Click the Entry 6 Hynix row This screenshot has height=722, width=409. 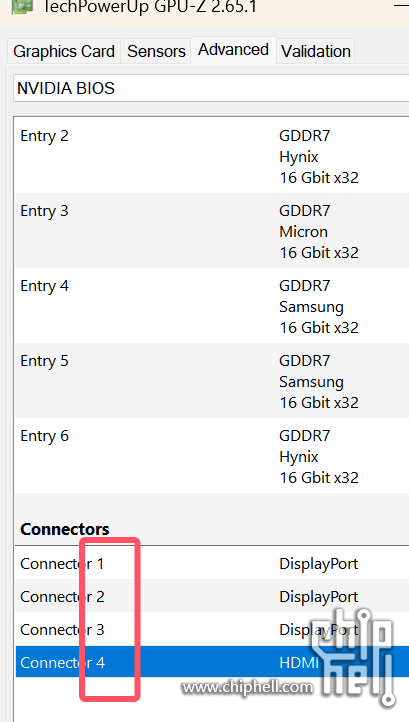(212, 456)
